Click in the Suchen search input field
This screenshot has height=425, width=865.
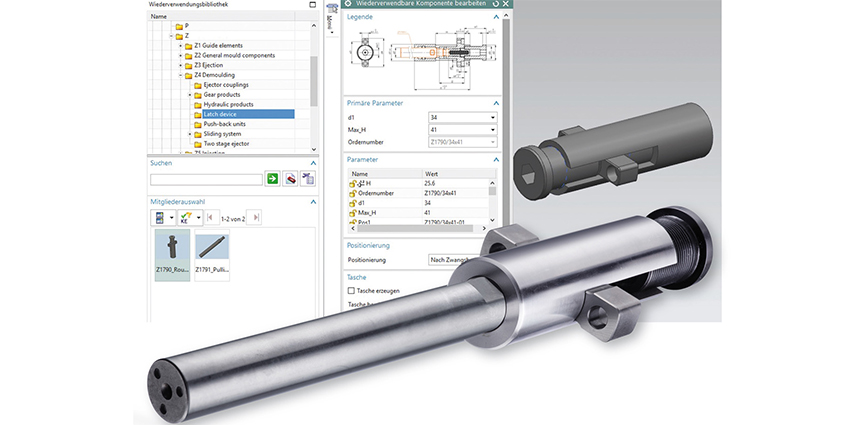tap(205, 179)
